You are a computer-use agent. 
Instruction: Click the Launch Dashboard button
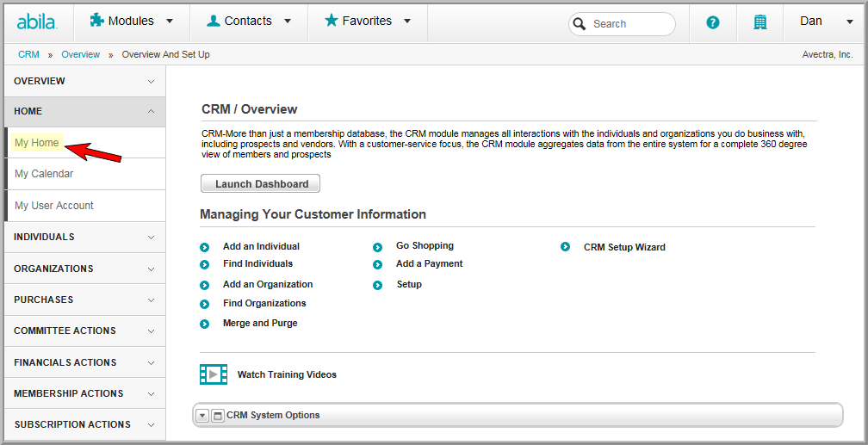[260, 183]
